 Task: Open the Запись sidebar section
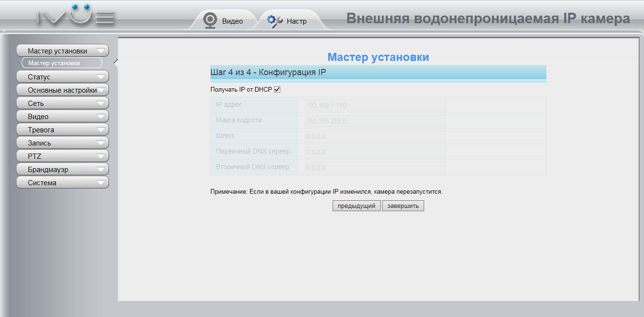coord(62,143)
